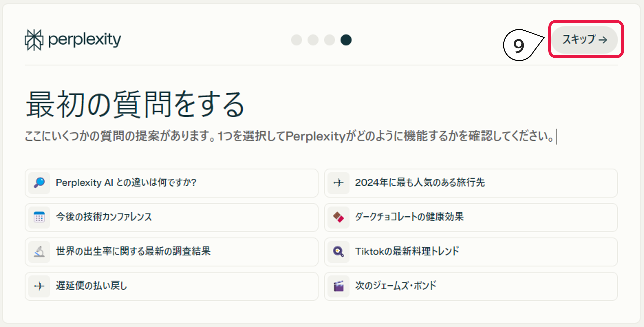Viewport: 644px width, 327px height.
Task: Click the clapperboard icon for James Bond
Action: [x=338, y=286]
